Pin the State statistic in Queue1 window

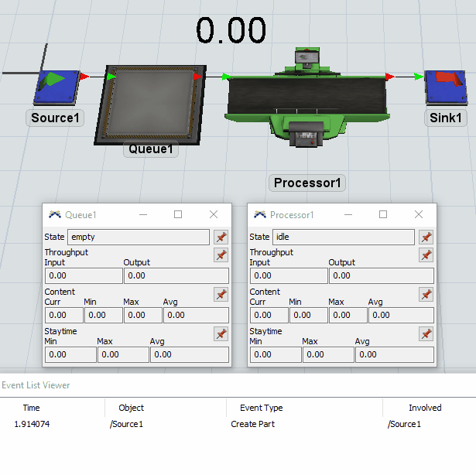[x=221, y=237]
